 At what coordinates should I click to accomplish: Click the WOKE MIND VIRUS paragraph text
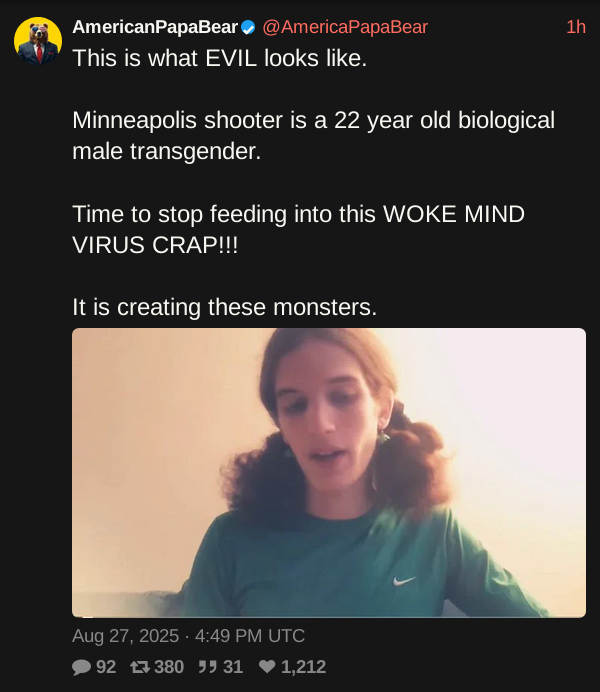coord(299,229)
